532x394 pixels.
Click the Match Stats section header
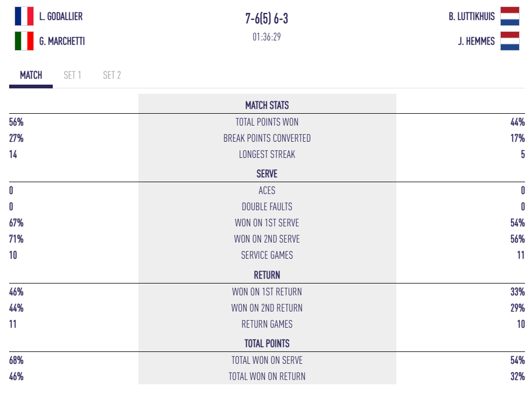click(x=267, y=105)
